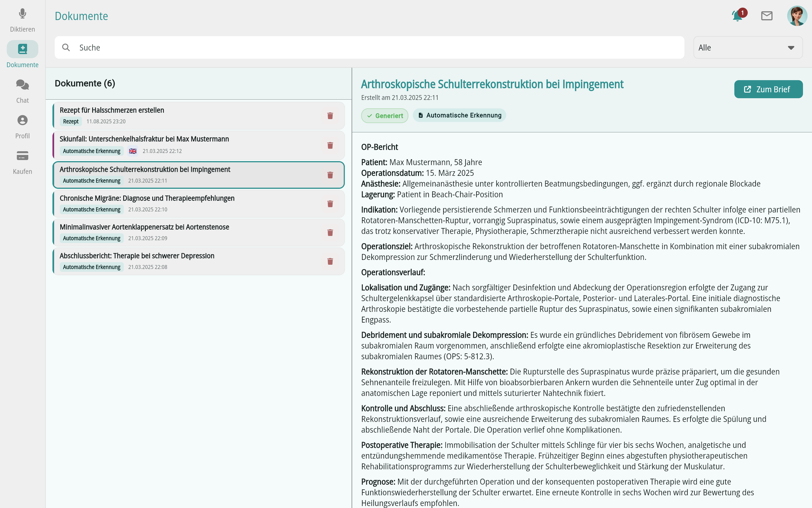Open Rezept für Halsschmerzen erstellen

199,116
